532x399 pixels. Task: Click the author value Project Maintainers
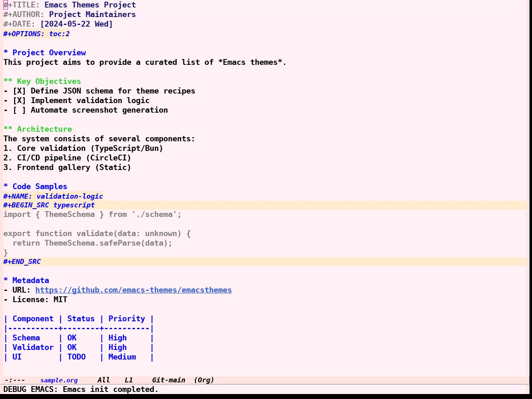[x=92, y=15]
